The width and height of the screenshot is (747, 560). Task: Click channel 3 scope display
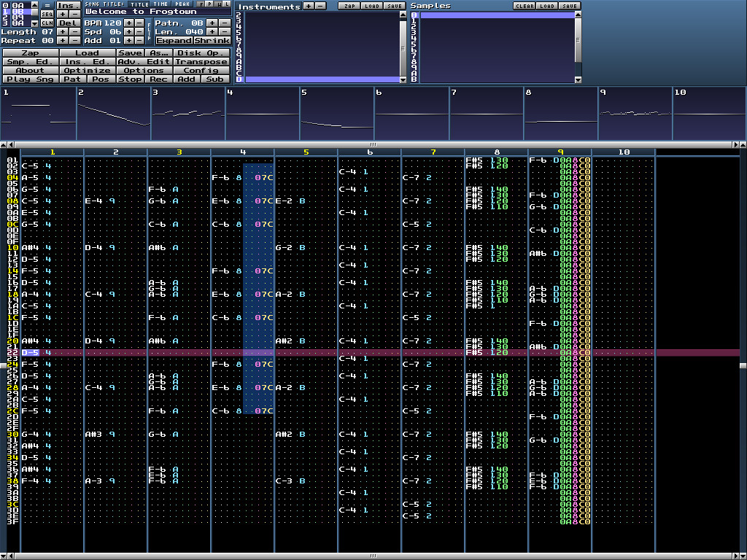187,113
